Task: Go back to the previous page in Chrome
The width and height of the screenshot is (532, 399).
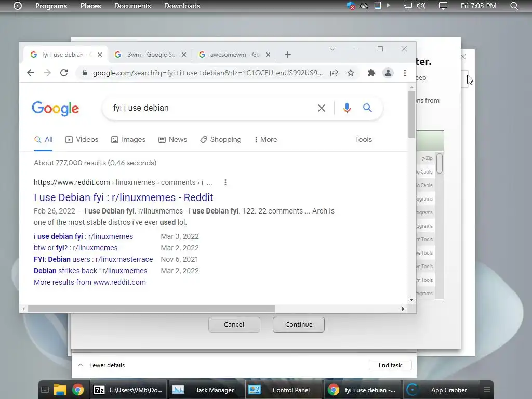Action: pos(31,73)
